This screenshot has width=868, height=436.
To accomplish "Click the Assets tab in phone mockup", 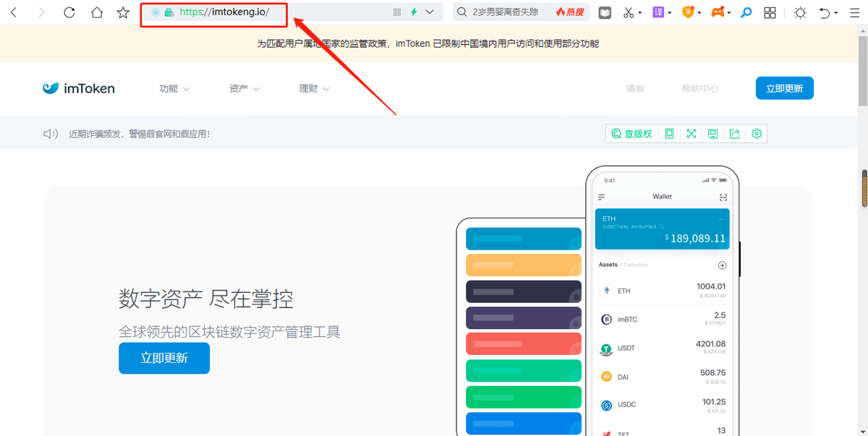I will [608, 265].
